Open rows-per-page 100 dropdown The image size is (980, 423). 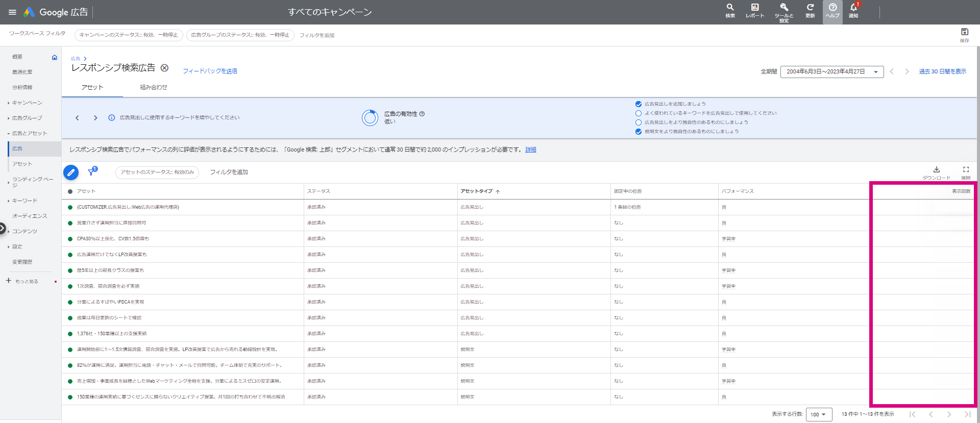[819, 414]
